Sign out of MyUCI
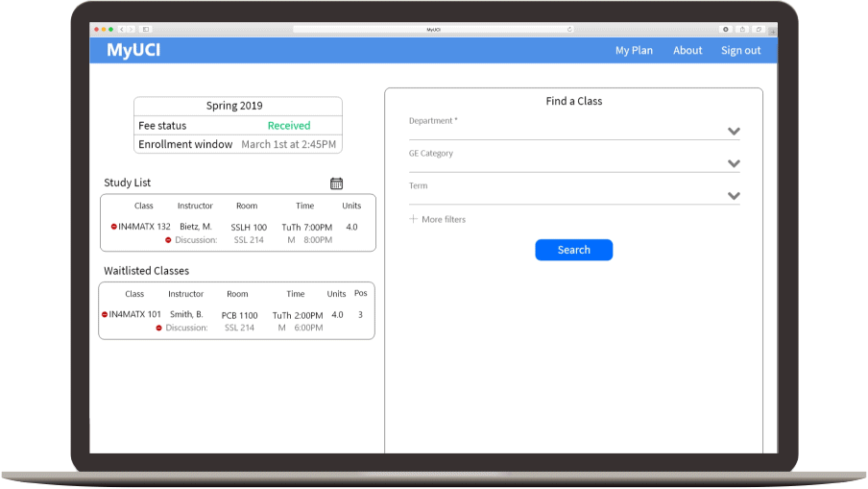Image resolution: width=868 pixels, height=489 pixels. (740, 50)
